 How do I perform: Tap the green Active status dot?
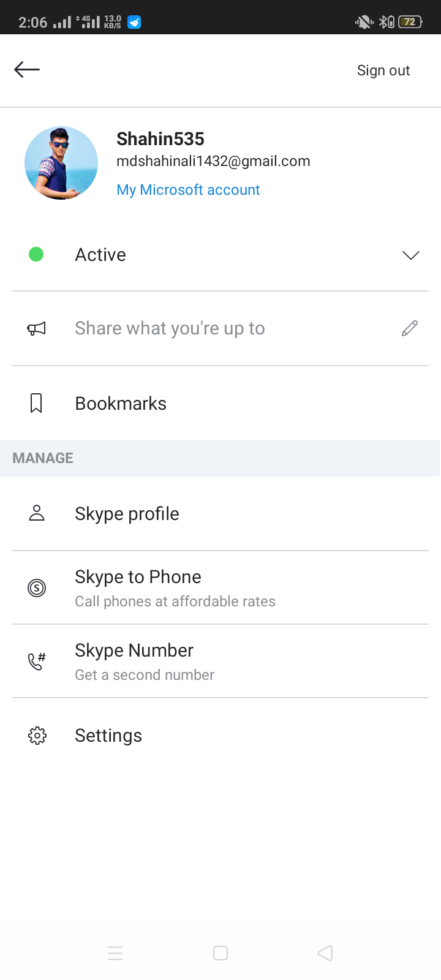click(x=36, y=254)
